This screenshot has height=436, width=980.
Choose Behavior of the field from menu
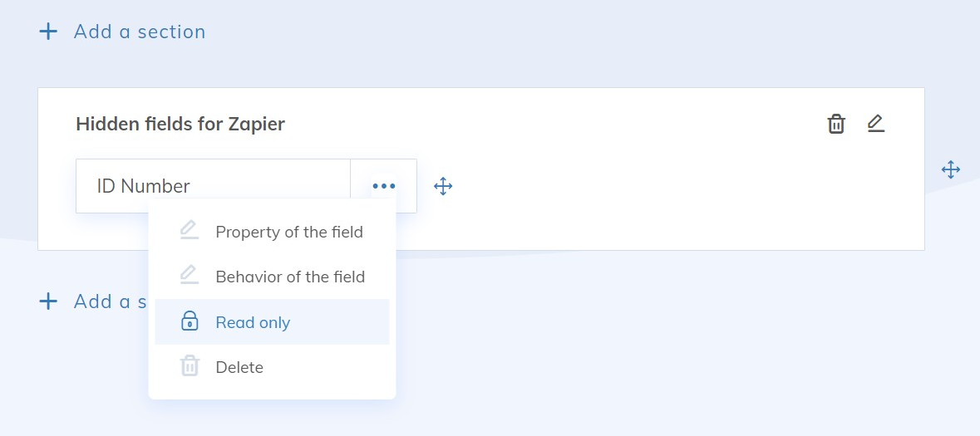[x=289, y=277]
